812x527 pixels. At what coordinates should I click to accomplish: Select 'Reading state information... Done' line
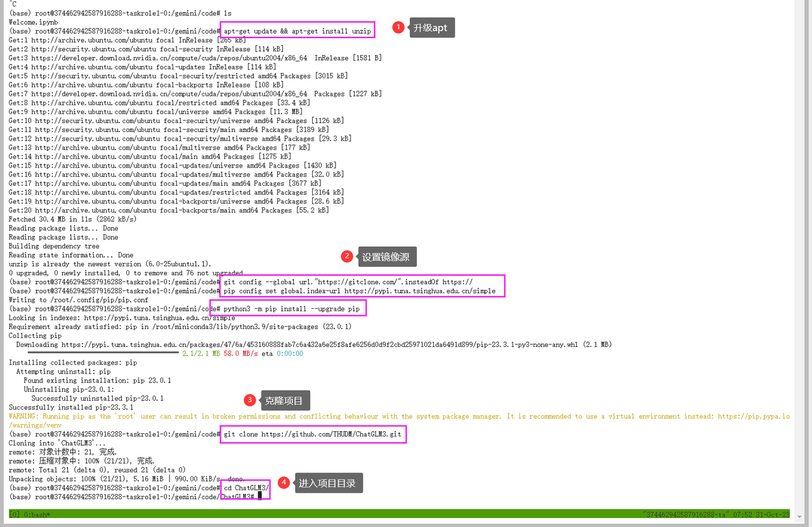pos(71,255)
